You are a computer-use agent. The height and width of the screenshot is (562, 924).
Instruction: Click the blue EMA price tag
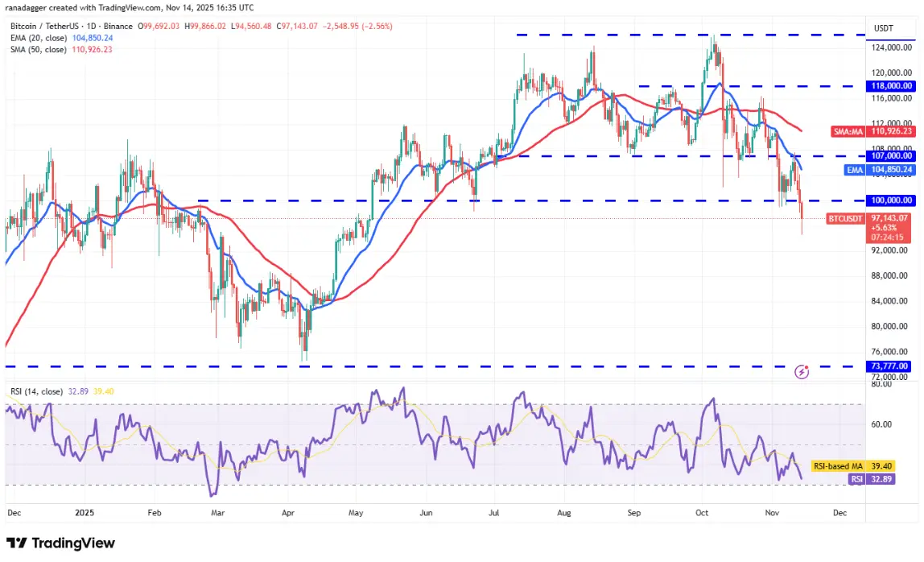point(880,170)
